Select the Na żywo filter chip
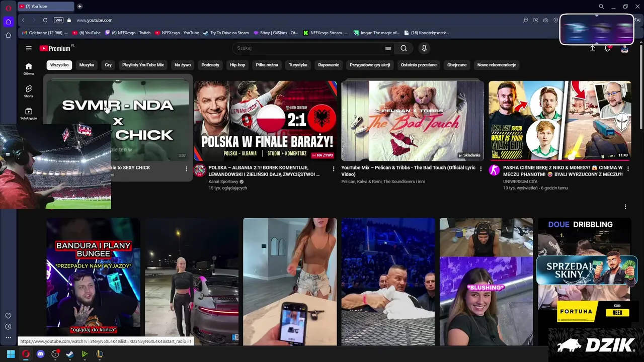Screen dimensions: 644x362 click(183, 65)
